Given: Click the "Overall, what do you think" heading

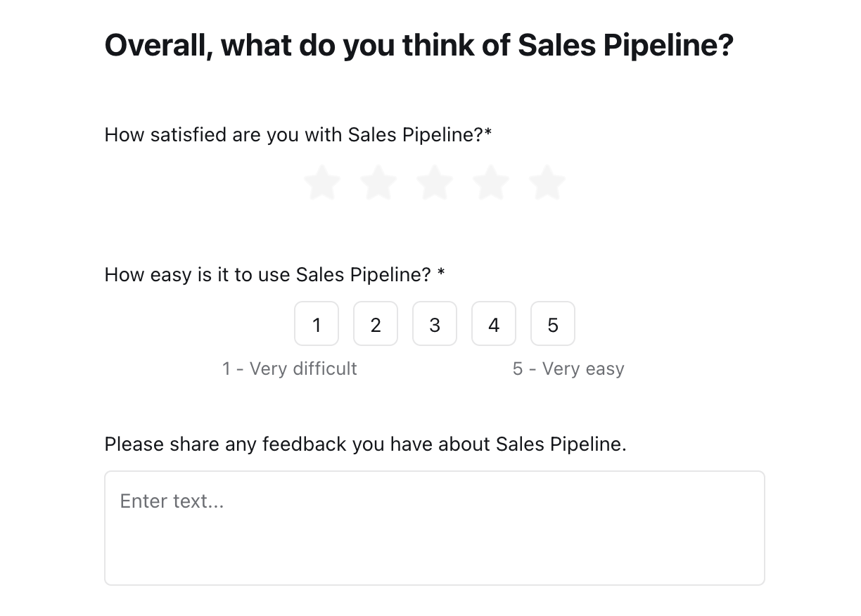Looking at the screenshot, I should 419,46.
